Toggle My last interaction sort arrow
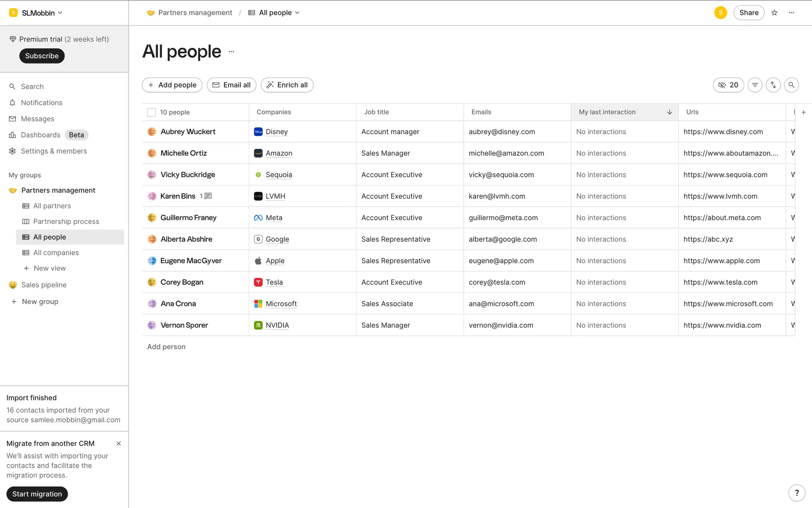Image resolution: width=812 pixels, height=508 pixels. [x=669, y=112]
